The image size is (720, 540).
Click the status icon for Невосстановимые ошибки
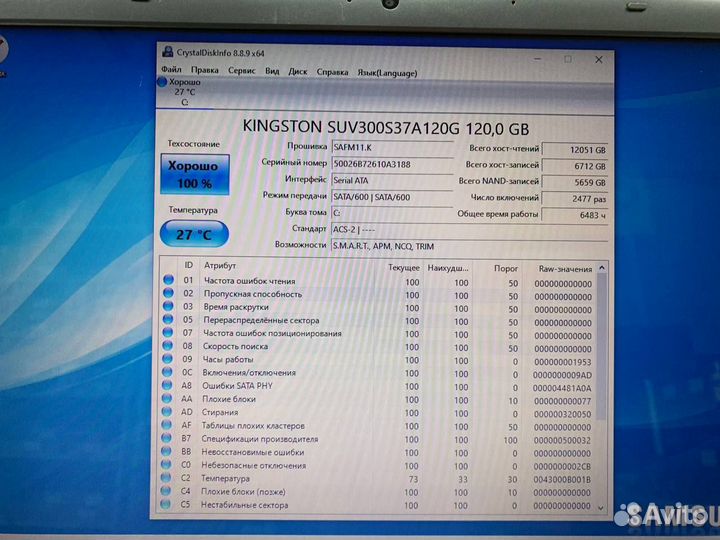pos(166,451)
